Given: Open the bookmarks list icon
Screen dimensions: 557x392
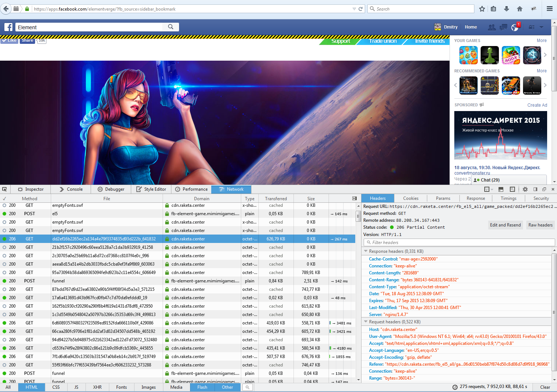Looking at the screenshot, I should (x=494, y=9).
